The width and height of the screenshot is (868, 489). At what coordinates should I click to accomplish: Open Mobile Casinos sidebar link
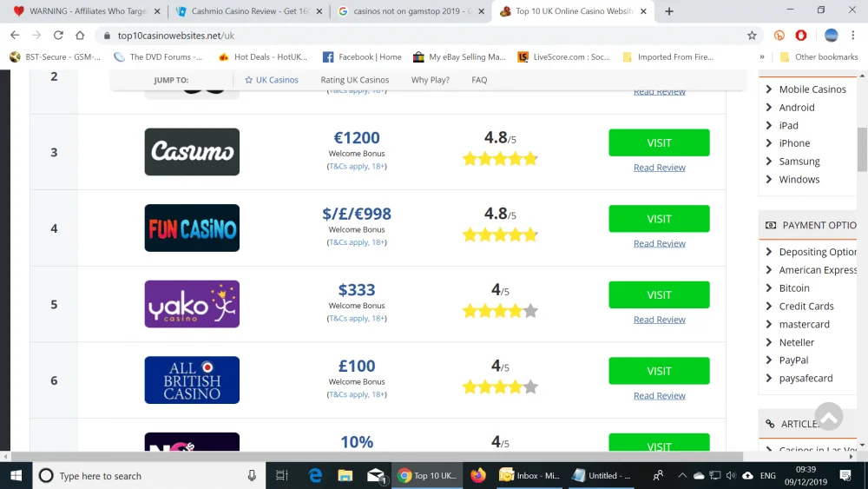812,89
